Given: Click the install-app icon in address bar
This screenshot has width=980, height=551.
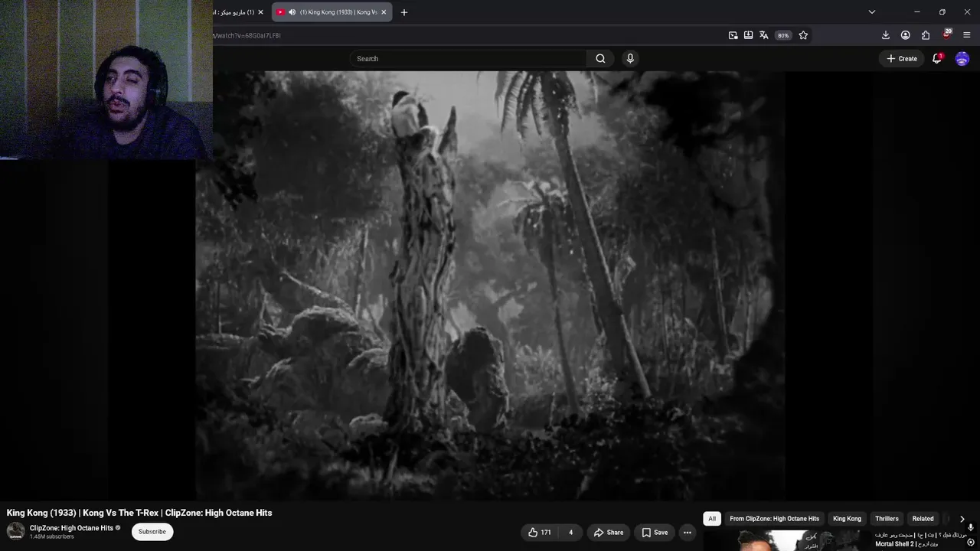Looking at the screenshot, I should [x=748, y=35].
